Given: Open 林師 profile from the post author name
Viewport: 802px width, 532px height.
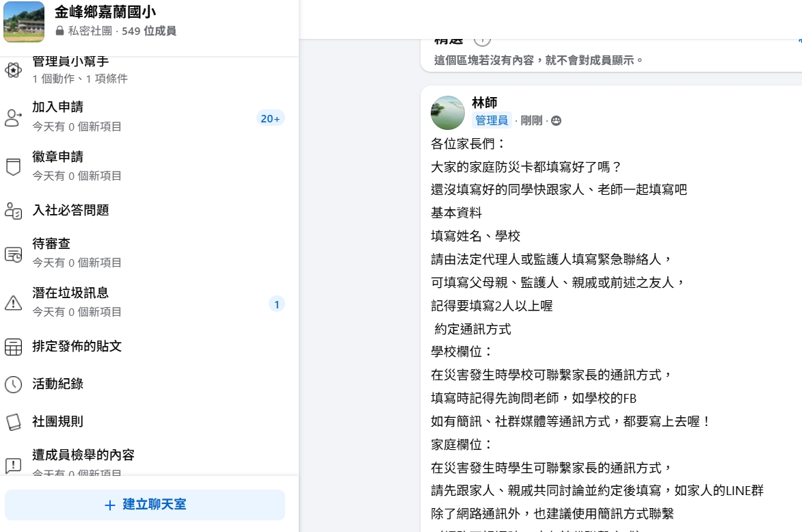Looking at the screenshot, I should [x=485, y=103].
